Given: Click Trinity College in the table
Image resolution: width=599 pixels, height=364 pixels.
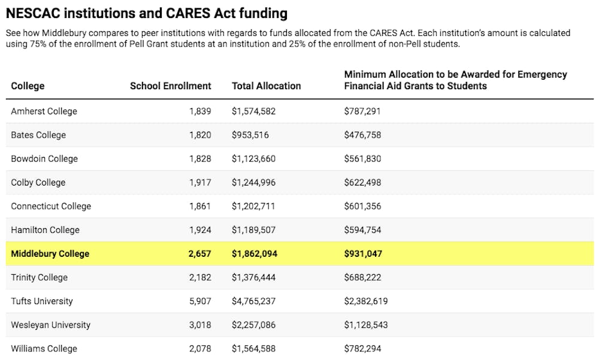Looking at the screenshot, I should pos(40,277).
